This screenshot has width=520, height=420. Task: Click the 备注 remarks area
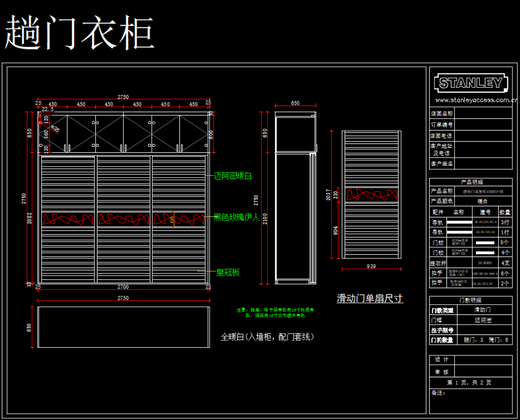pos(471,401)
